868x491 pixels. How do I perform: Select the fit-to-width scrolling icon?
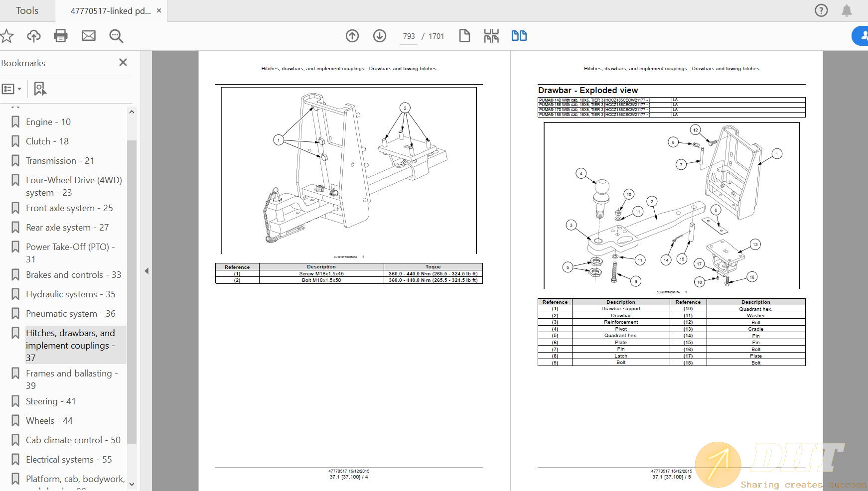[x=491, y=36]
